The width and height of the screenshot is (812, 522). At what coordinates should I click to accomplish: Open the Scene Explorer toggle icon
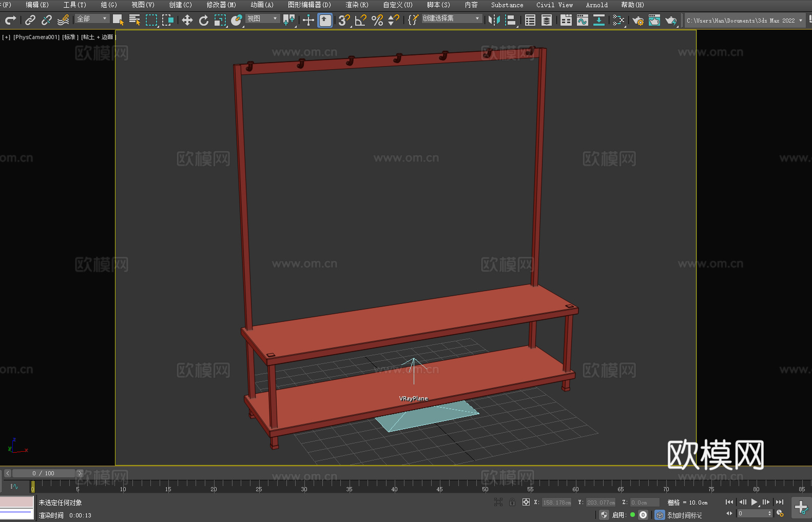click(530, 20)
